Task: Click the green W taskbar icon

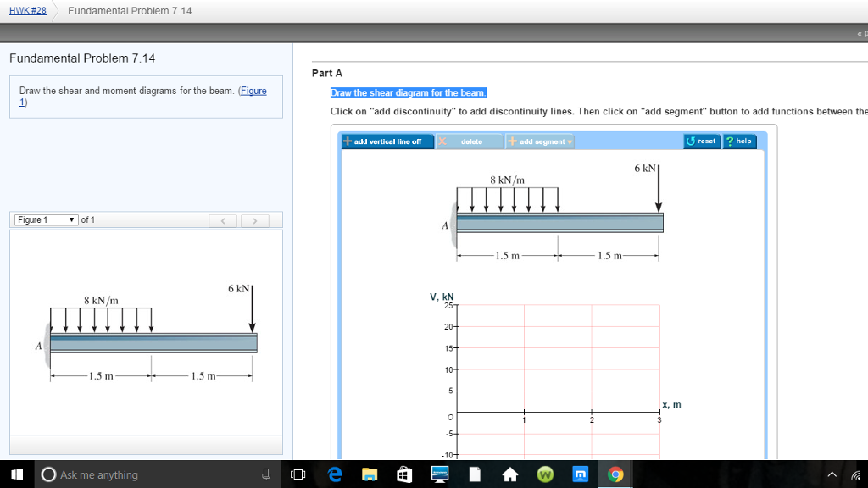Action: coord(545,474)
